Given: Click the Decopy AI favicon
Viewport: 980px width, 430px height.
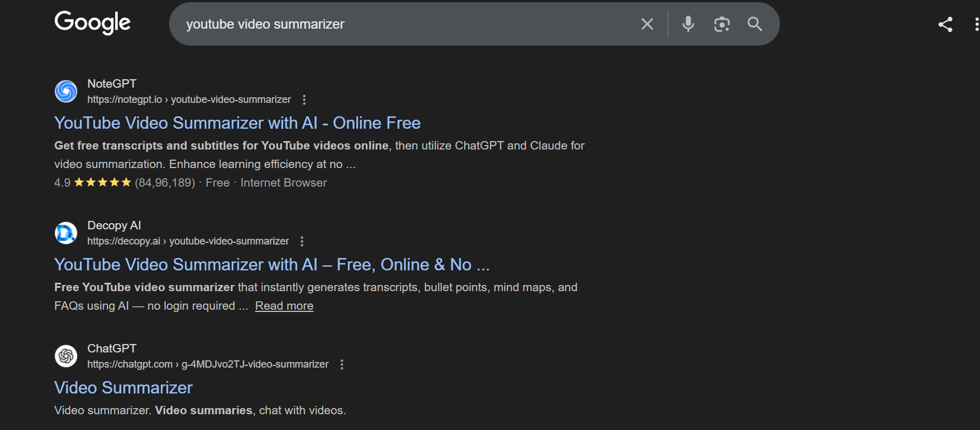Looking at the screenshot, I should 66,233.
